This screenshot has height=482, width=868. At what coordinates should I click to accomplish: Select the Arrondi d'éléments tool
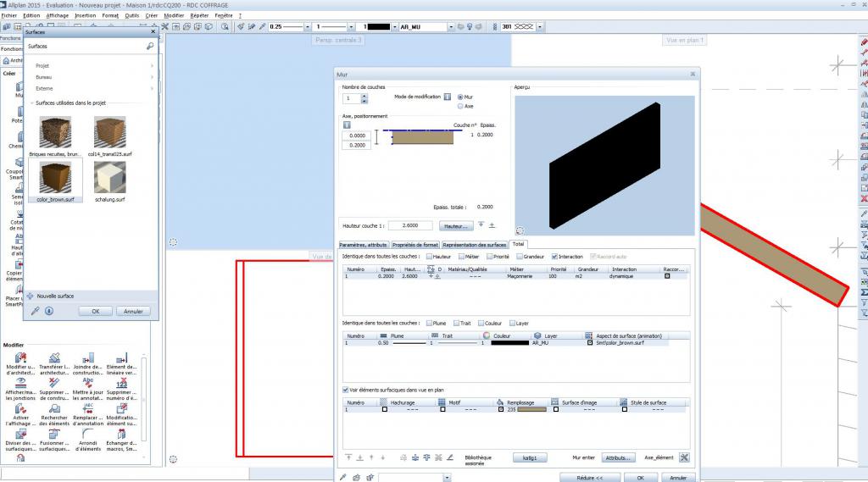88,440
